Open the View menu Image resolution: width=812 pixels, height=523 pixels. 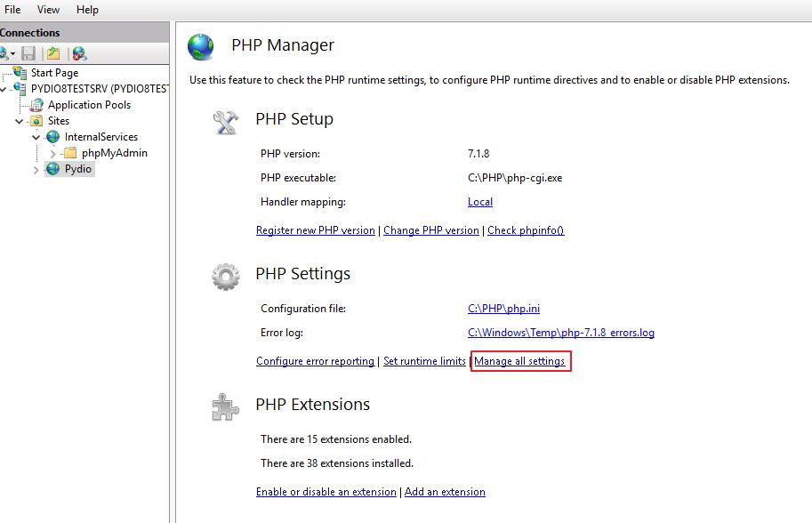(x=48, y=9)
